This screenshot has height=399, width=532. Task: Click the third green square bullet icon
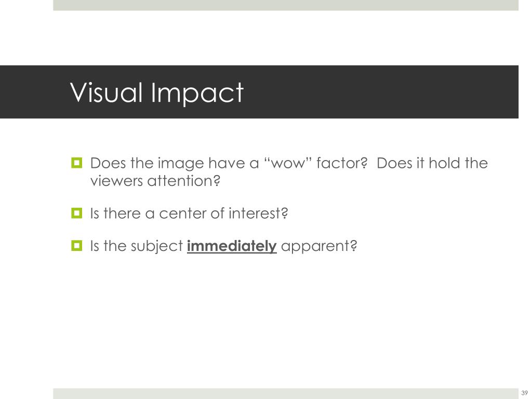[77, 245]
